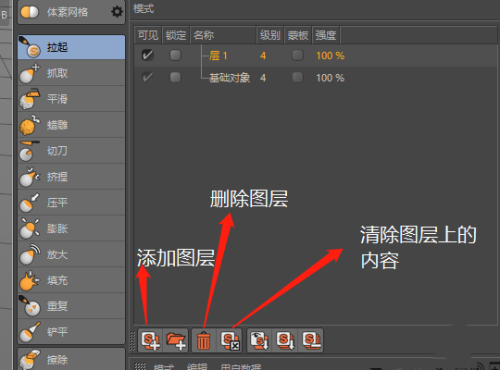Select the 膨胀 (Inflate) sculpt brush
This screenshot has height=370, width=500.
71,229
